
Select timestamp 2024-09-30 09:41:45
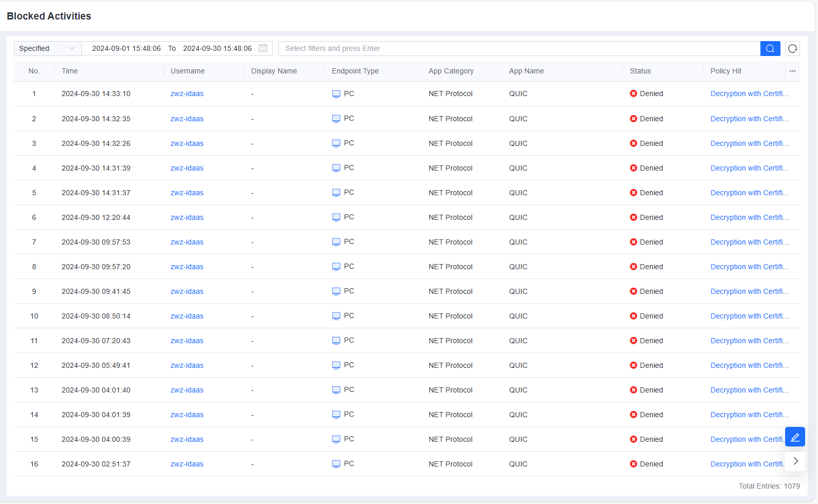coord(96,291)
